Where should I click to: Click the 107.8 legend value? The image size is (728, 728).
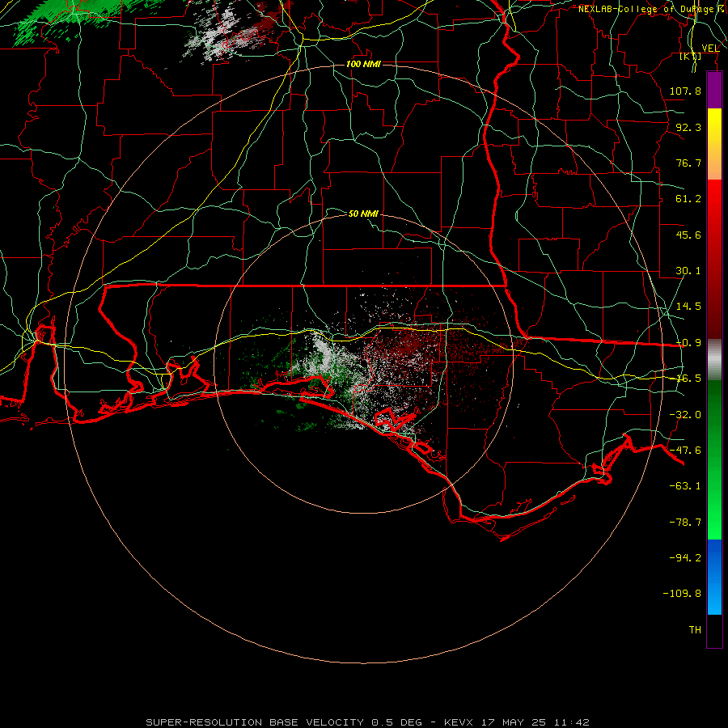pyautogui.click(x=685, y=91)
